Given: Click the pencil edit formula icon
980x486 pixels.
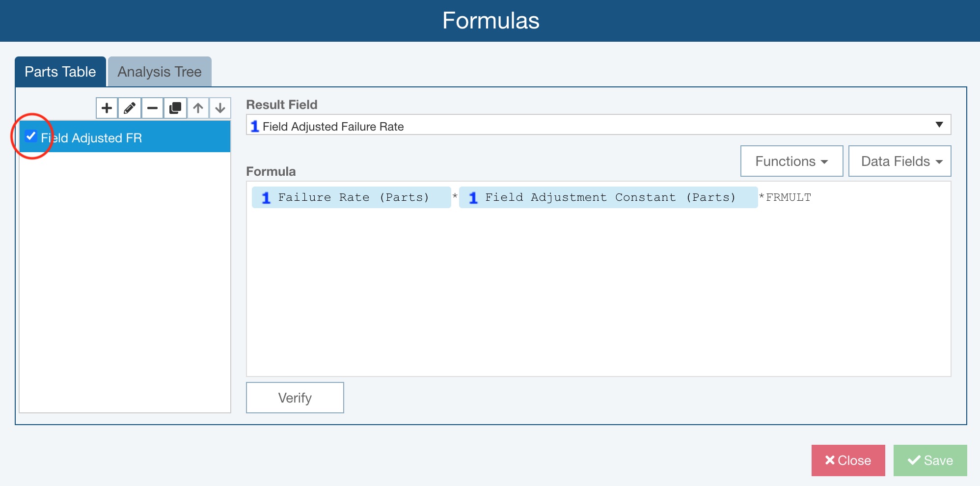Looking at the screenshot, I should pyautogui.click(x=130, y=108).
